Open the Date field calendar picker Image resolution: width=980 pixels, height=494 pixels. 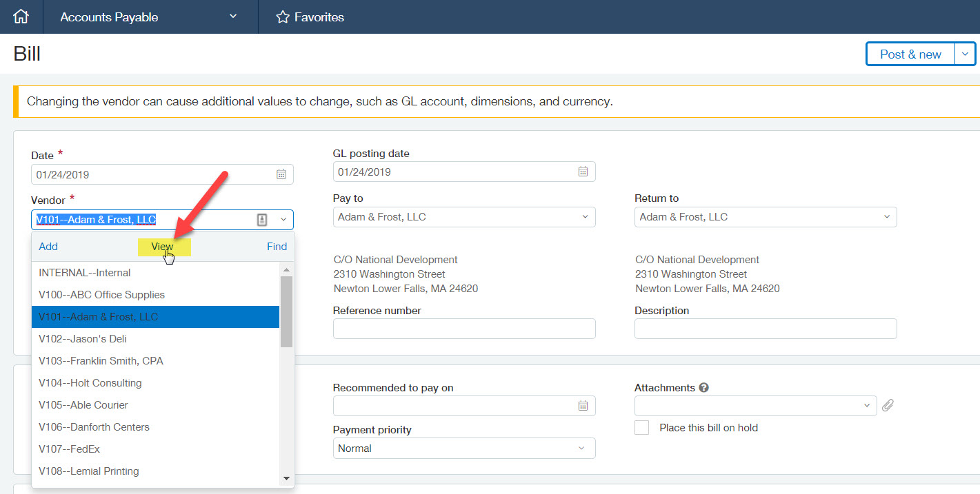pos(281,174)
